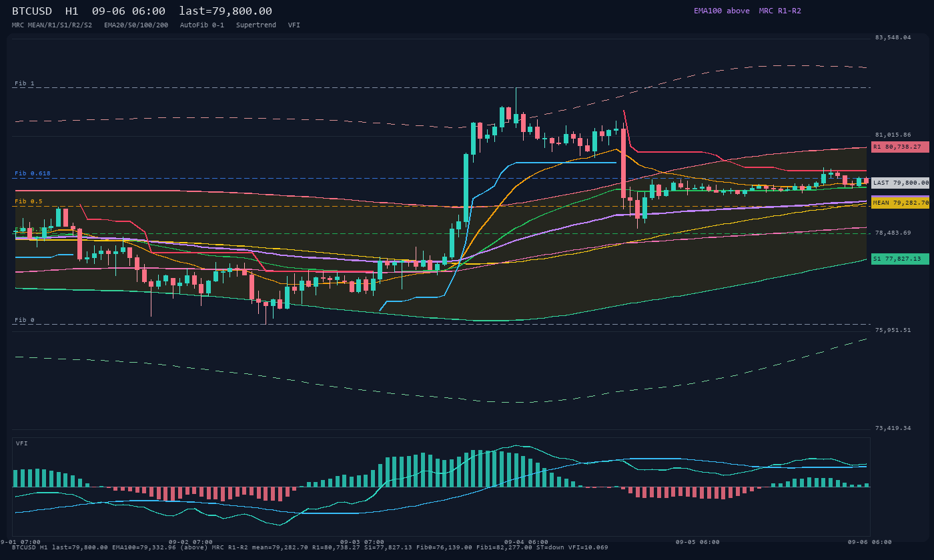The image size is (934, 560).
Task: Click 'MRC MEAN/R1/S1/R2/S2' in the indicator legend
Action: (52, 25)
